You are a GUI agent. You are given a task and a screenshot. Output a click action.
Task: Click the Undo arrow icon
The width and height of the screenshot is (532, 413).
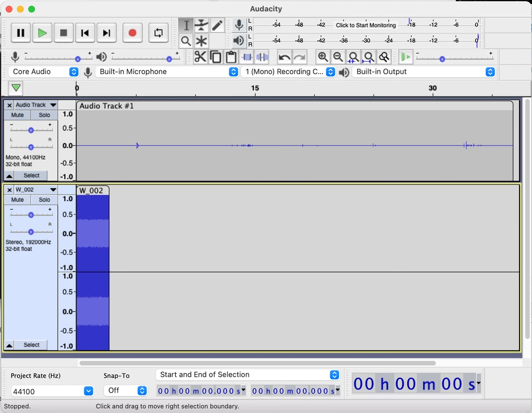pyautogui.click(x=284, y=57)
